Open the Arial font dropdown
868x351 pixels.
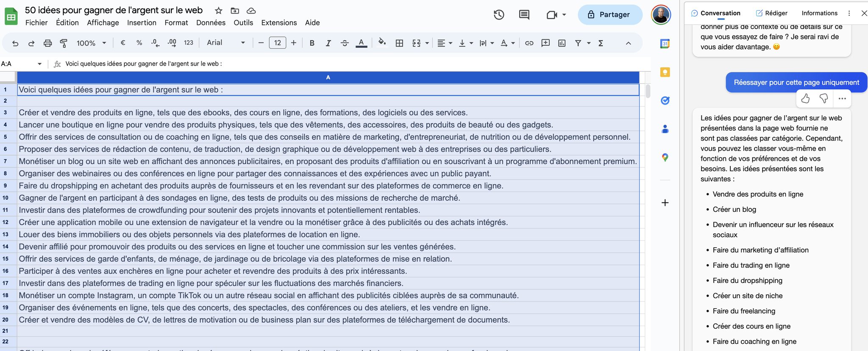[226, 43]
